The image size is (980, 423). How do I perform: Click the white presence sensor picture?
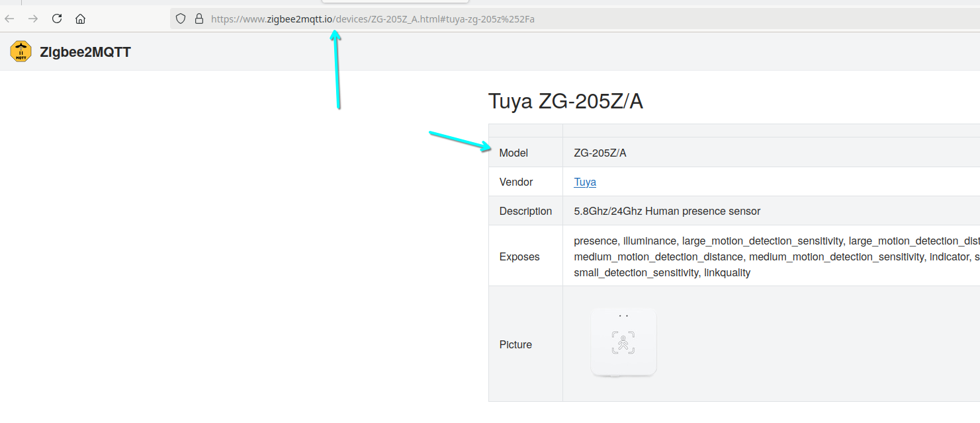click(623, 342)
